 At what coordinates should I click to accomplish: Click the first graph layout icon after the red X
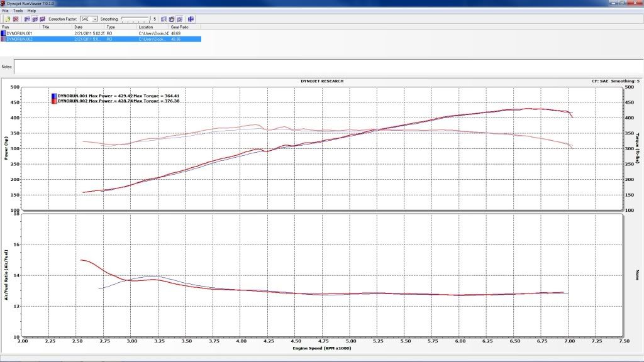(26, 19)
